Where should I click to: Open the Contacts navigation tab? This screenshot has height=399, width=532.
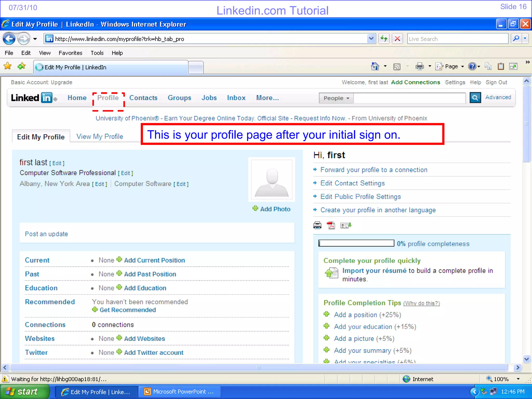click(143, 98)
